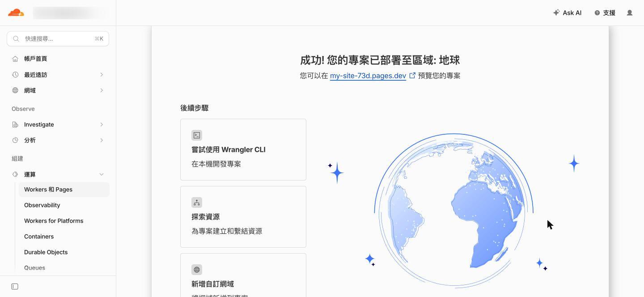The height and width of the screenshot is (297, 644).
Task: Click the 運算 diamond icon
Action: pyautogui.click(x=15, y=174)
